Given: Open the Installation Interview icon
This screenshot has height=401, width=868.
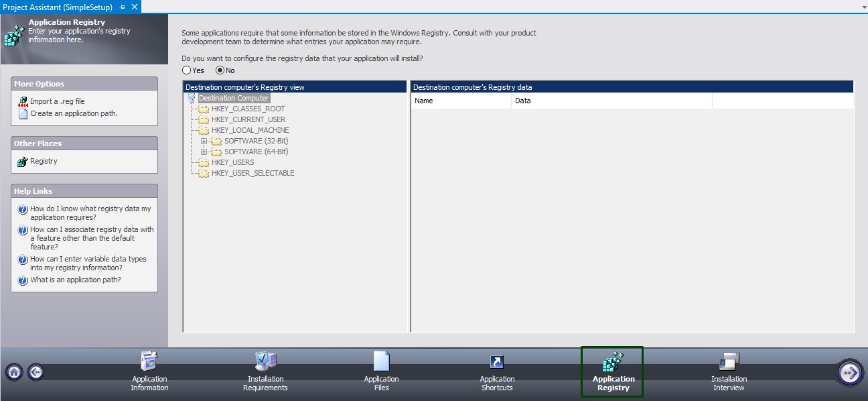Looking at the screenshot, I should click(729, 362).
